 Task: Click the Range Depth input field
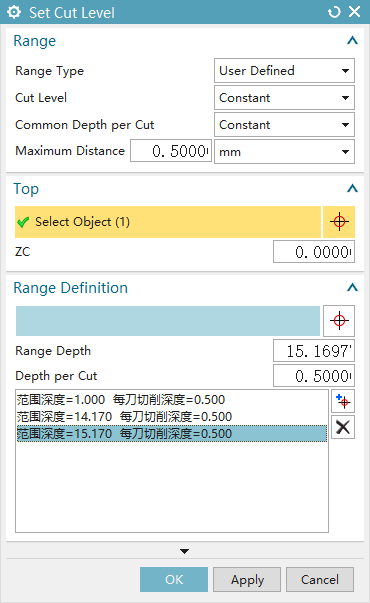pyautogui.click(x=314, y=351)
